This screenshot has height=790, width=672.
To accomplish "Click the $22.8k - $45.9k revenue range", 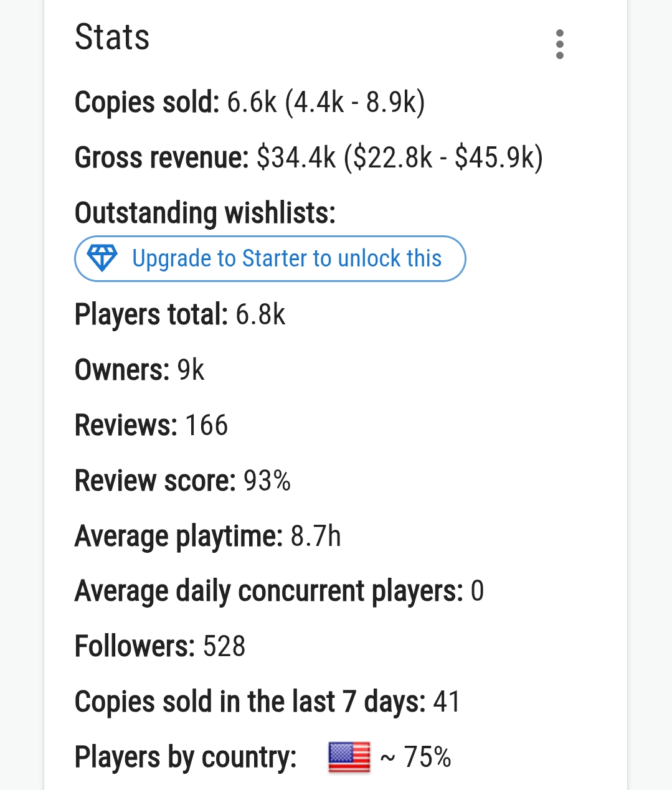I will (x=443, y=158).
